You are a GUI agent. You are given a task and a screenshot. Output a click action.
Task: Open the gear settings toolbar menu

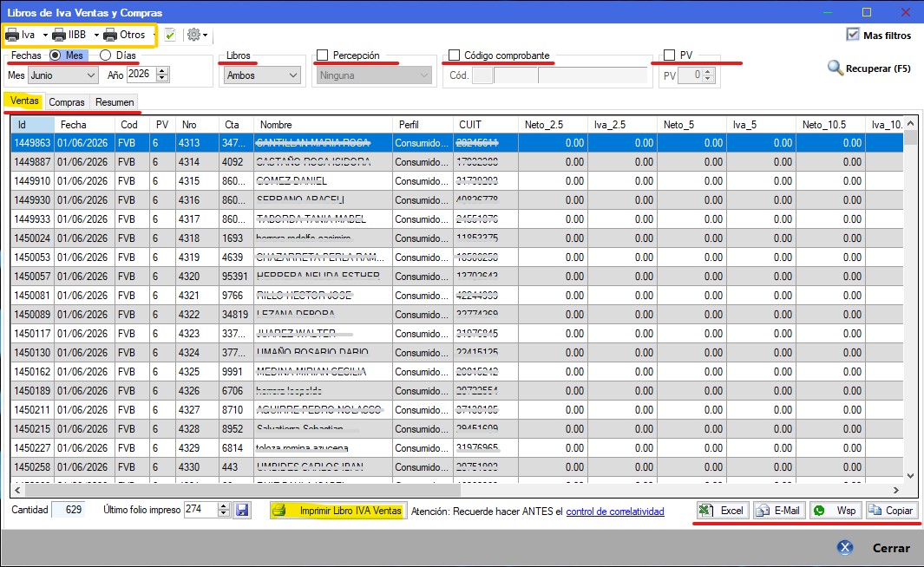[197, 36]
